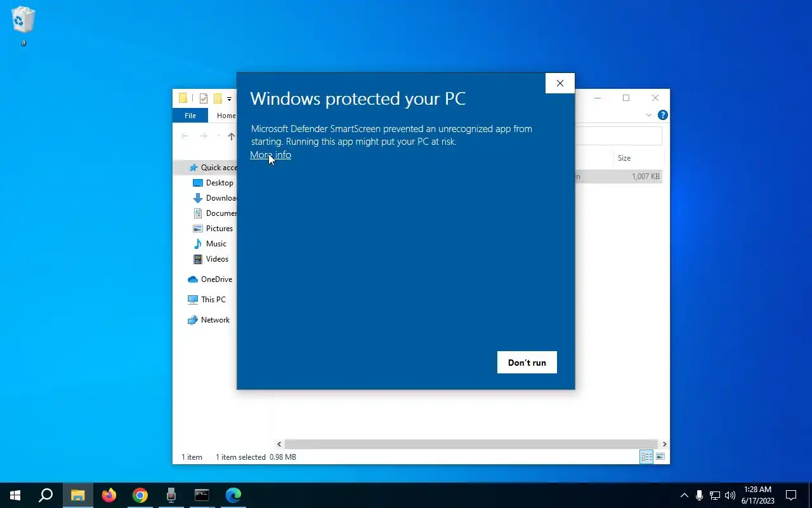Click Properties icon in Quick Access Toolbar
Image resolution: width=812 pixels, height=508 pixels.
click(x=203, y=98)
